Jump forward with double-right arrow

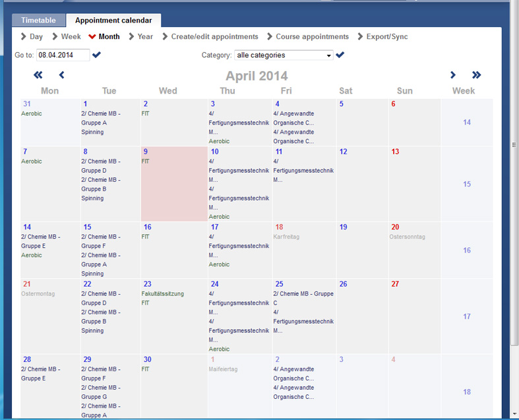tap(476, 75)
